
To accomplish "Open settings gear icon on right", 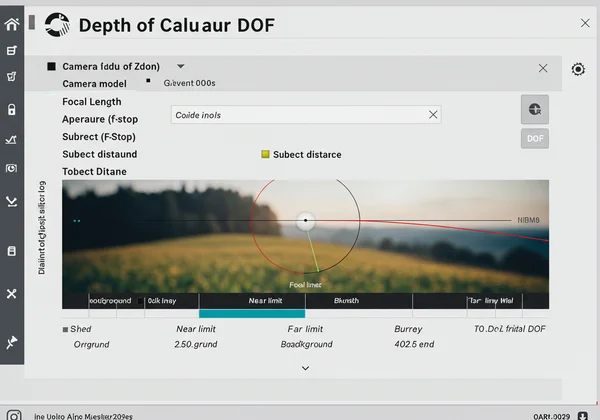I will pos(578,69).
